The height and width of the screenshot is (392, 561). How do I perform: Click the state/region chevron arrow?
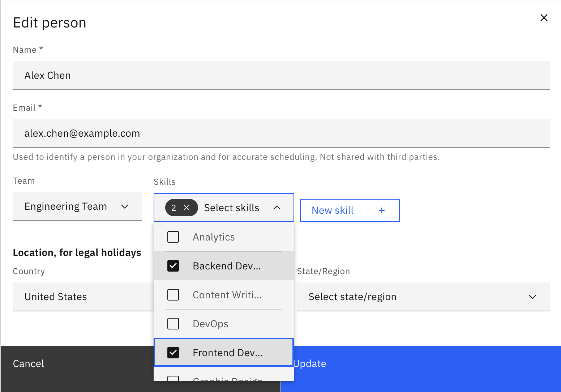[532, 297]
